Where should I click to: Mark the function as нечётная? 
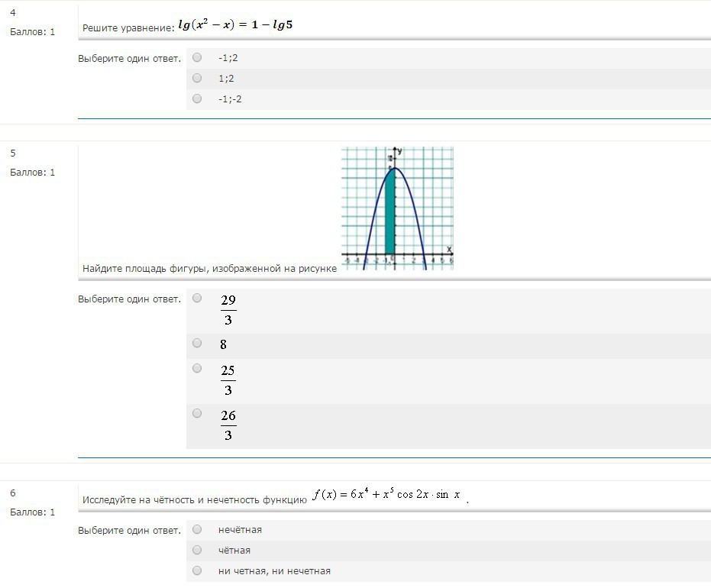click(x=198, y=529)
